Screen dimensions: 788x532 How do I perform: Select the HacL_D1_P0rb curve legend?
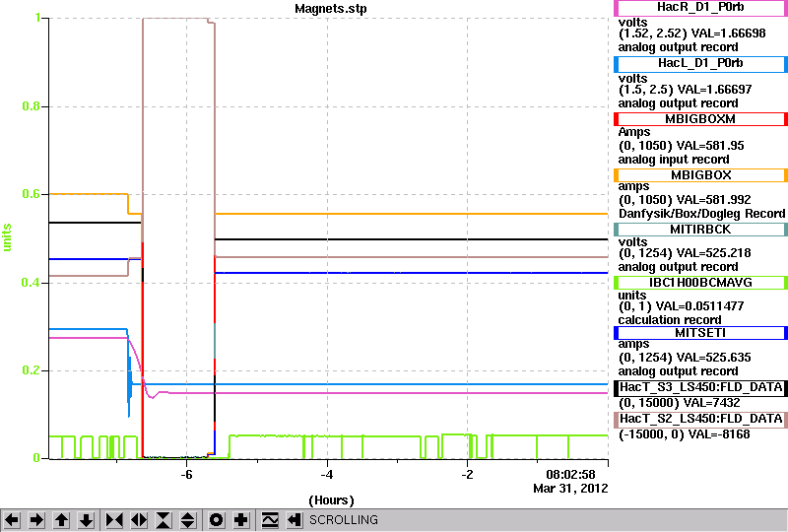[x=700, y=64]
